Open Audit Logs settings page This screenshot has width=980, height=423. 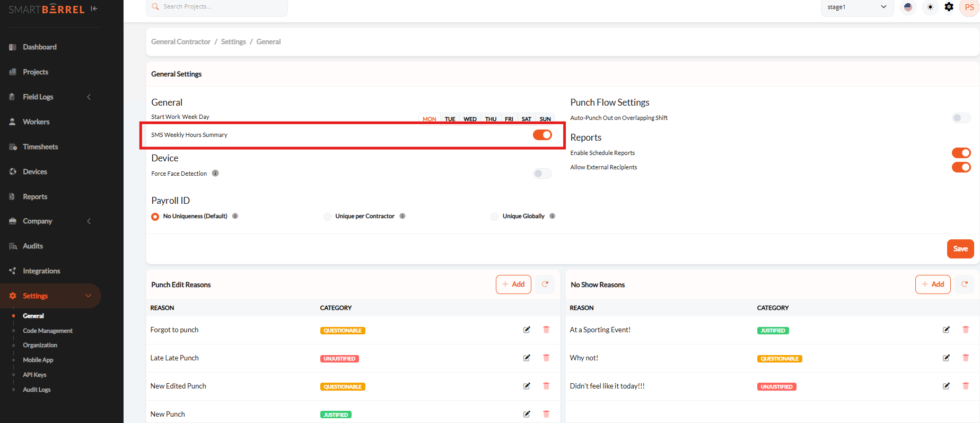pos(37,390)
